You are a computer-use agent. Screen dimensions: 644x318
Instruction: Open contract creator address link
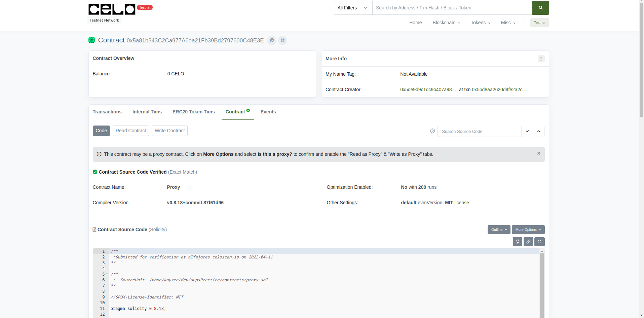coord(428,90)
